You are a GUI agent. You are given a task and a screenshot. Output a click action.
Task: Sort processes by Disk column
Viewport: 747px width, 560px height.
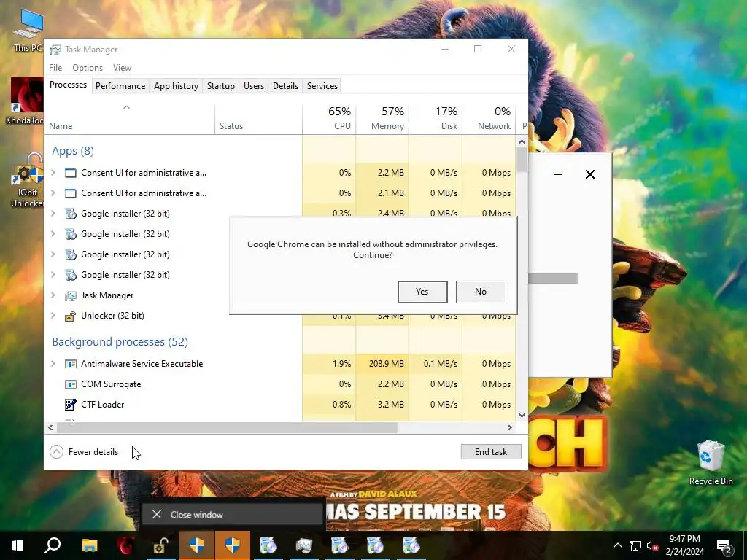(x=436, y=118)
